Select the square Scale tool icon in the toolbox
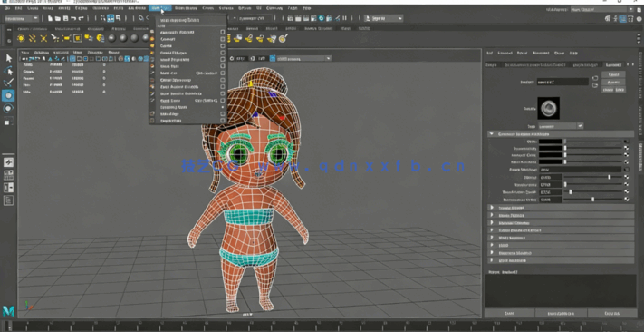The height and width of the screenshot is (332, 644). [x=9, y=122]
